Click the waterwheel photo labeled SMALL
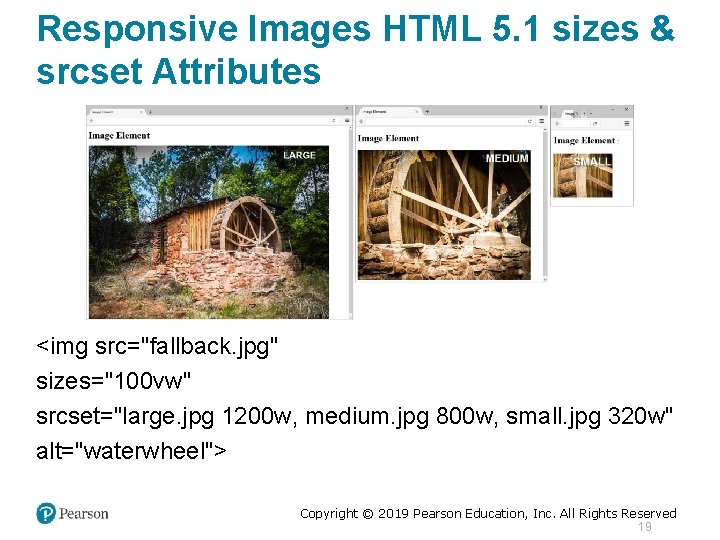Viewport: 720px width, 540px height. [x=583, y=175]
